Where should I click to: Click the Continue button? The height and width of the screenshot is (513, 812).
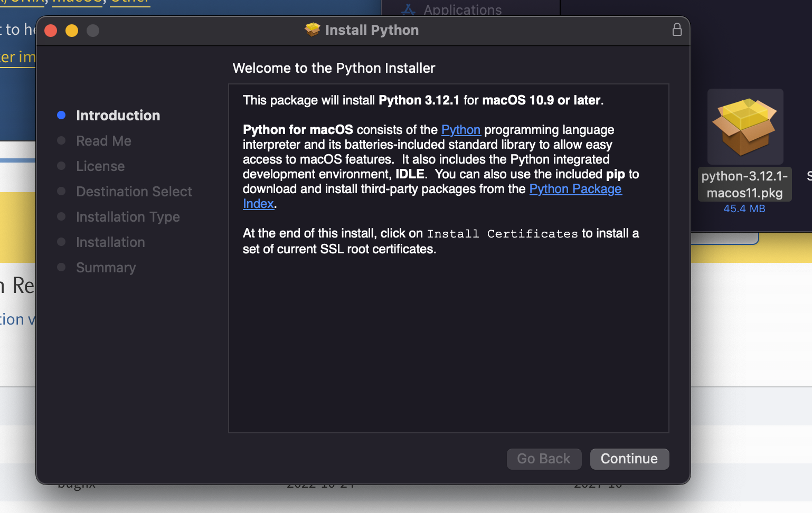(x=629, y=459)
